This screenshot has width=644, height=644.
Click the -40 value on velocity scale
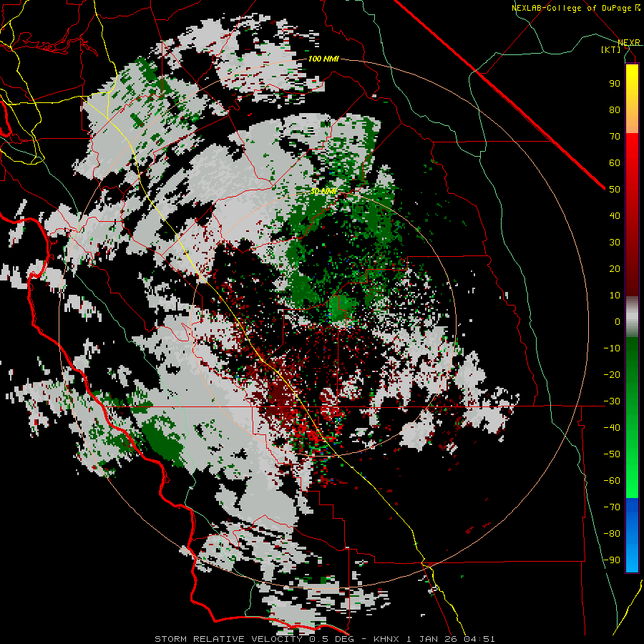(x=612, y=428)
